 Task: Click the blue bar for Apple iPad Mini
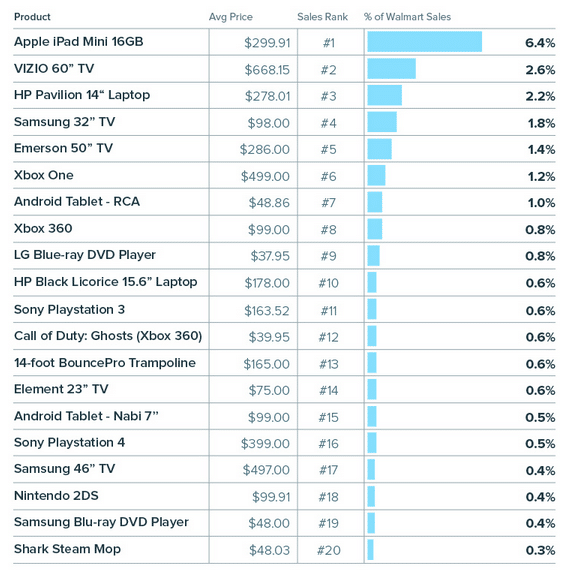425,42
